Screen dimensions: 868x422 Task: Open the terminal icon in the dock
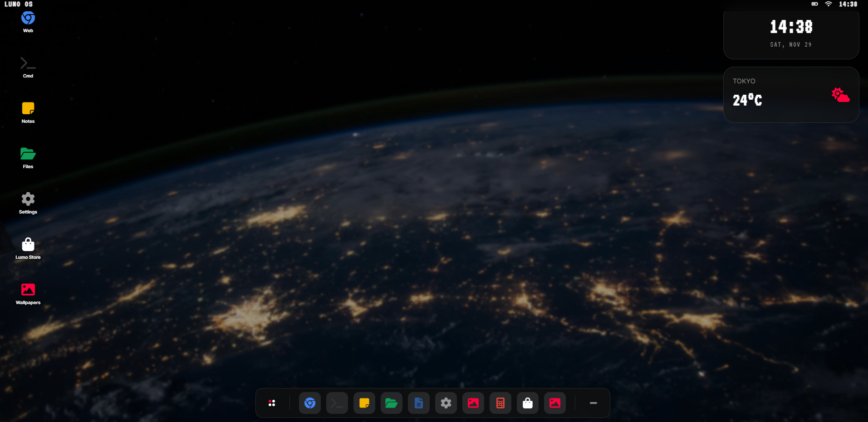coord(337,403)
